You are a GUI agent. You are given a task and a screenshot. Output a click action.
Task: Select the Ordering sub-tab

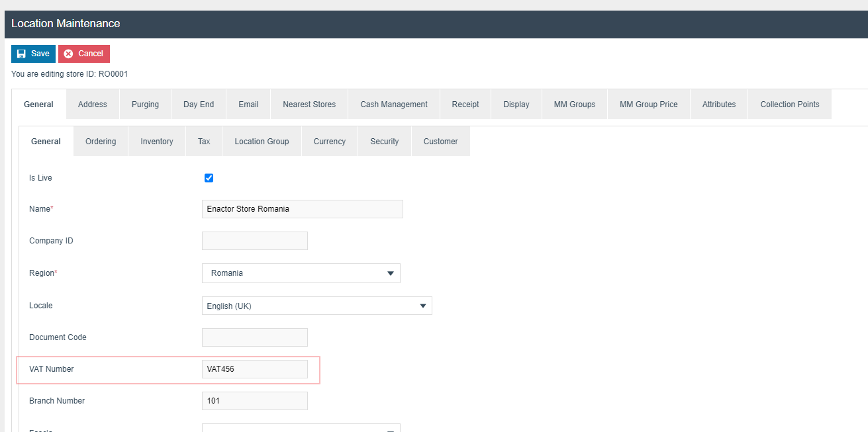101,142
